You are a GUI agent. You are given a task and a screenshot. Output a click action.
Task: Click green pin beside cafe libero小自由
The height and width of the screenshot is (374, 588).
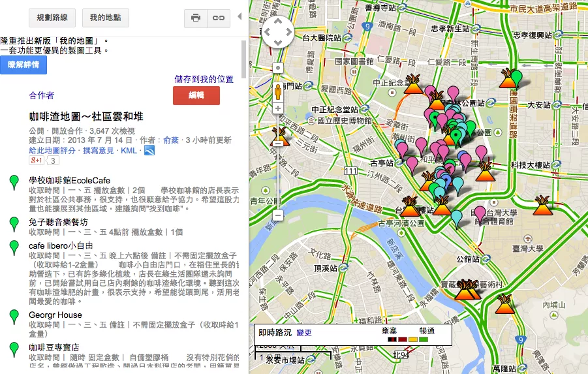click(x=14, y=248)
